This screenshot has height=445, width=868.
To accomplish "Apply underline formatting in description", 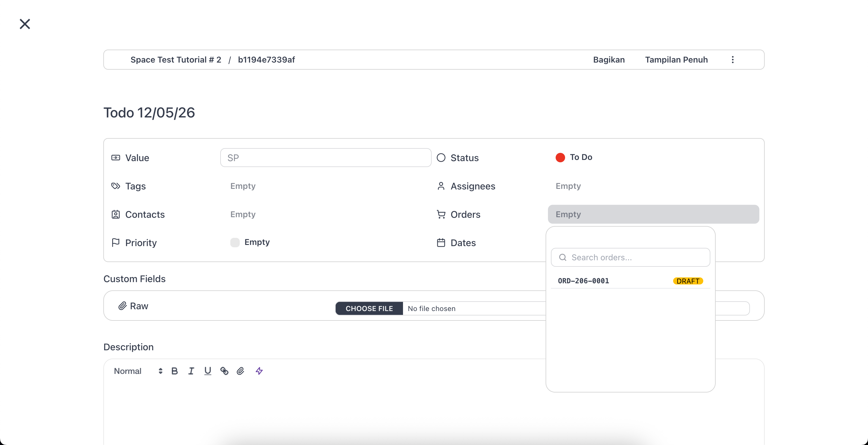I will pyautogui.click(x=208, y=371).
